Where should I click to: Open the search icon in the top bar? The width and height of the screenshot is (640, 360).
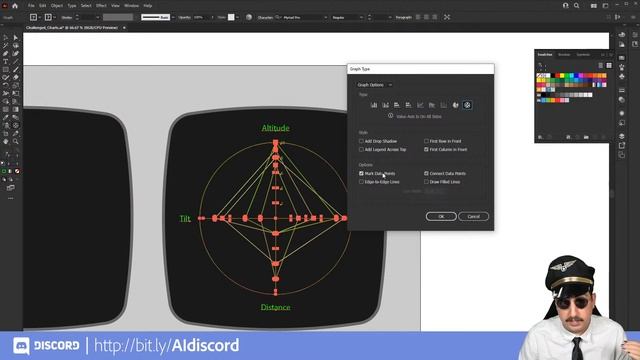(576, 6)
